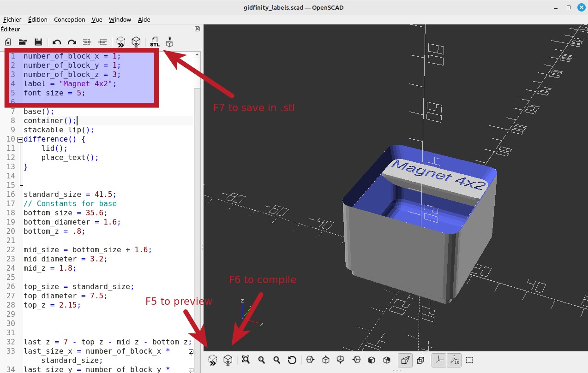Open the Fichier menu
Viewport: 588px width, 373px height.
(12, 19)
